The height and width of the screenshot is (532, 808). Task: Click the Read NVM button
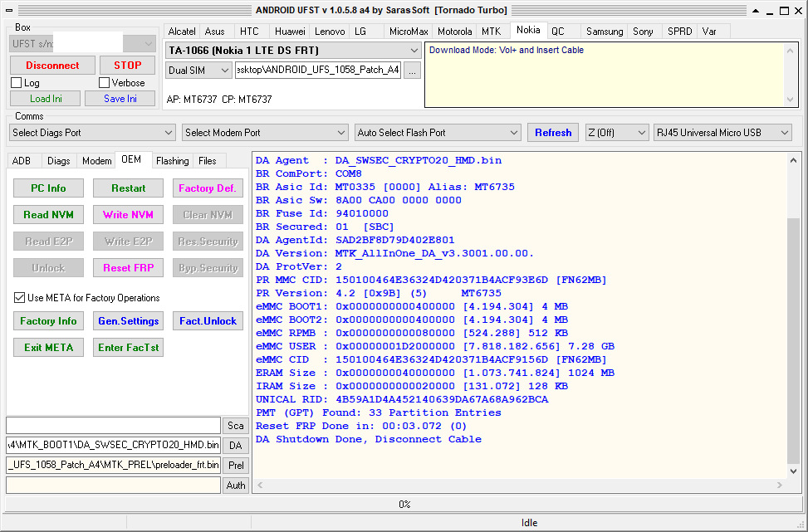point(48,215)
